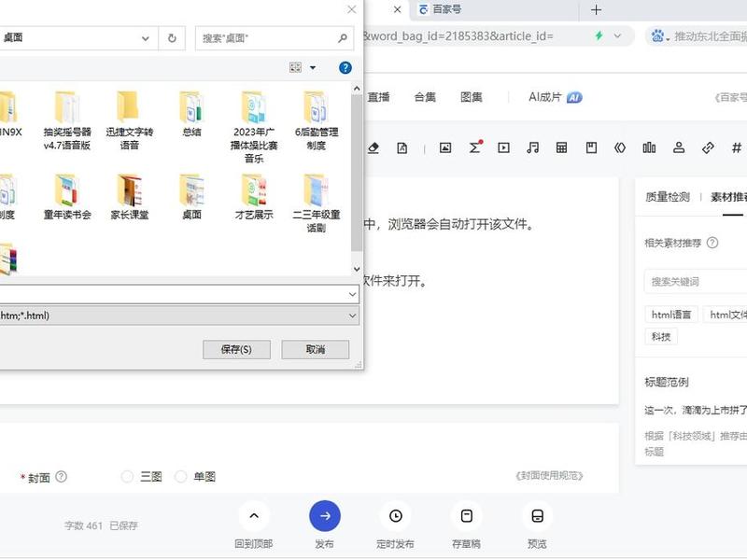Select the 三图 cover radio option
Image resolution: width=747 pixels, height=560 pixels.
pyautogui.click(x=127, y=477)
